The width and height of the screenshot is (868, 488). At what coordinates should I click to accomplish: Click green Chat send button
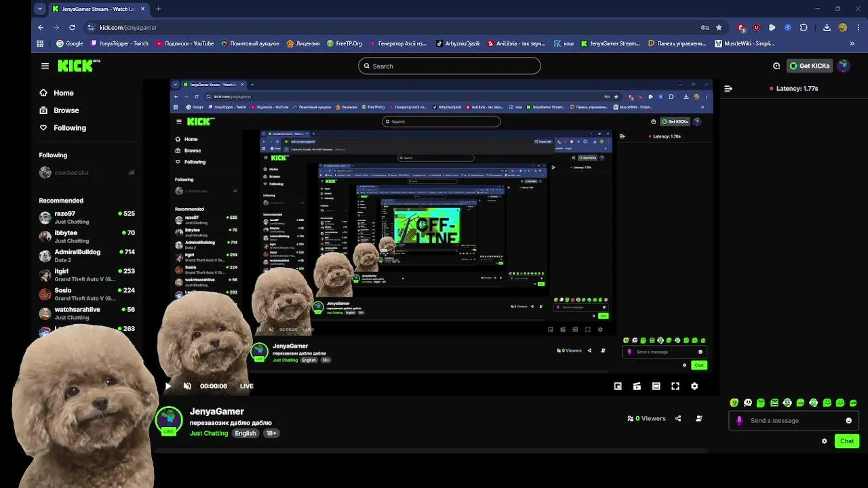point(847,441)
